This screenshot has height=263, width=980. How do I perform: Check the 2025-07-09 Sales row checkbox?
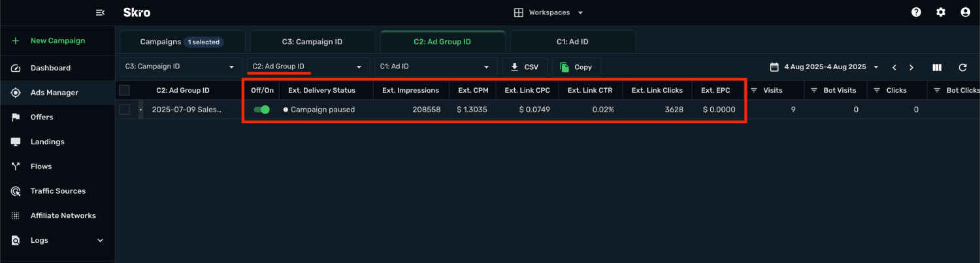125,110
